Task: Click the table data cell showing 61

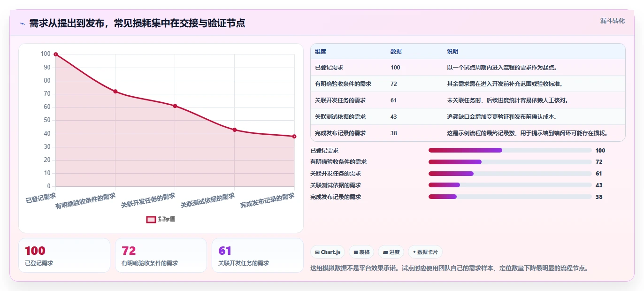Action: 414,100
